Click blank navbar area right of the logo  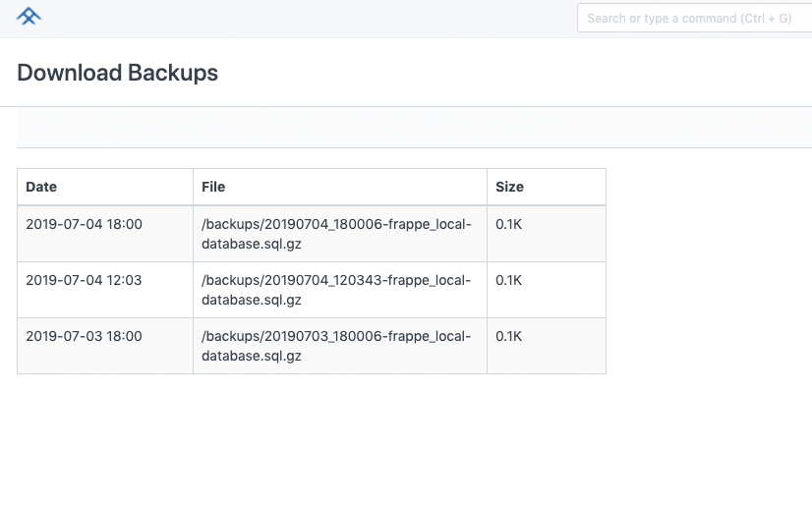point(295,19)
